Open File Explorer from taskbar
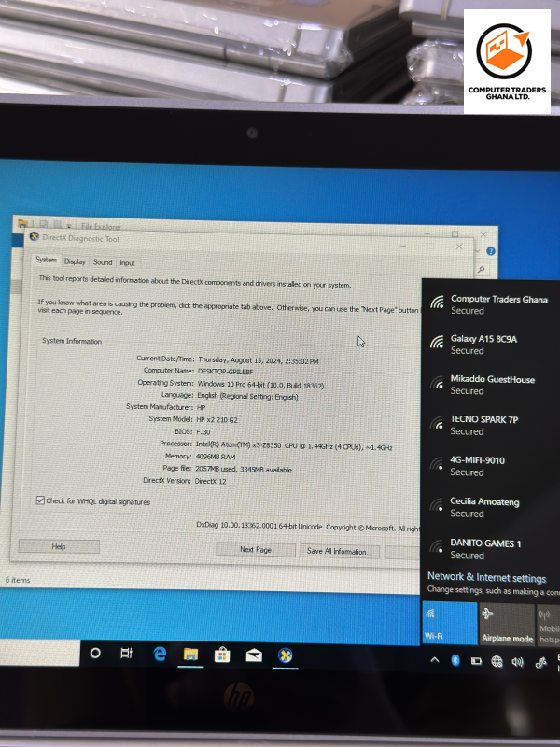This screenshot has height=747, width=560. click(190, 655)
